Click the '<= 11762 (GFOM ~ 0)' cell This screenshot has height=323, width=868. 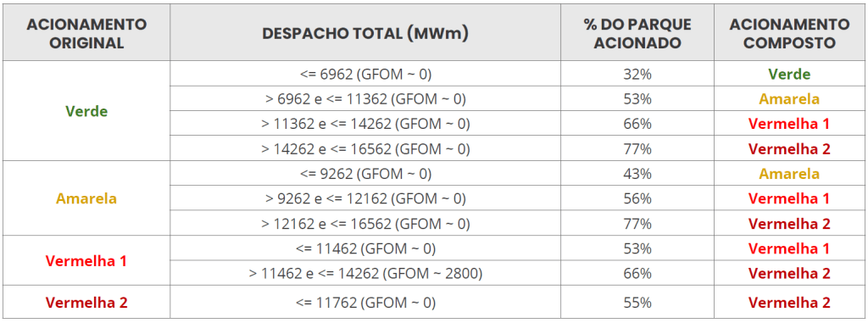coord(365,303)
